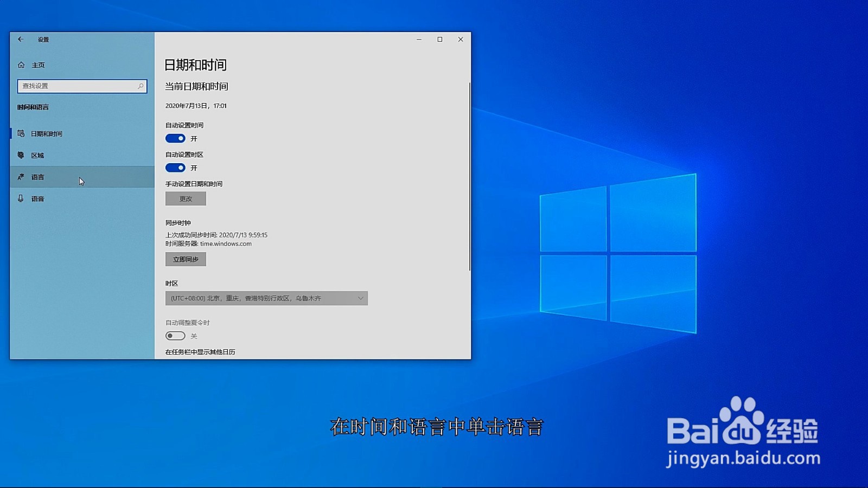Open 语音 sidebar item

coord(82,198)
